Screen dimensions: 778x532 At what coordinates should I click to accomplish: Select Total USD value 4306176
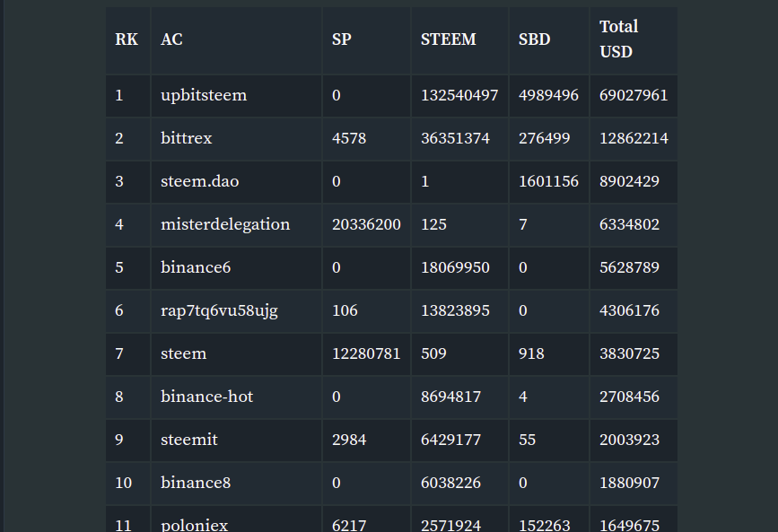629,310
